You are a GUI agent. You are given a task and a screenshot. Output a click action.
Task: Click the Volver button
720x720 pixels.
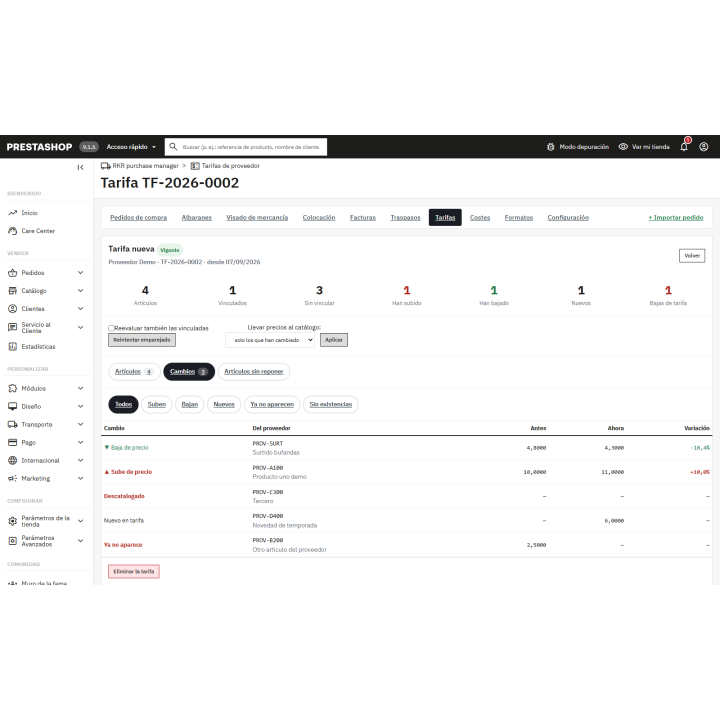point(692,256)
